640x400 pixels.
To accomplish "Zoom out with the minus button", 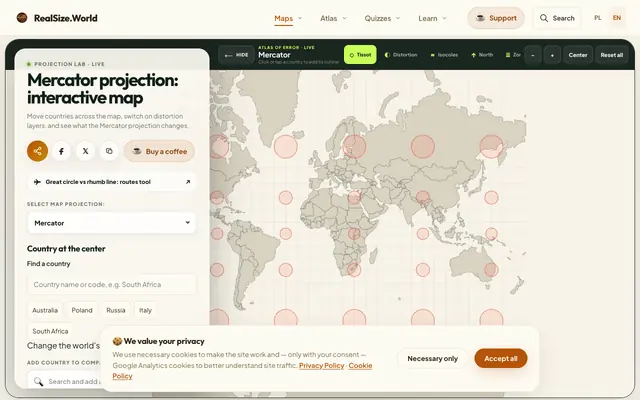I will [x=533, y=55].
